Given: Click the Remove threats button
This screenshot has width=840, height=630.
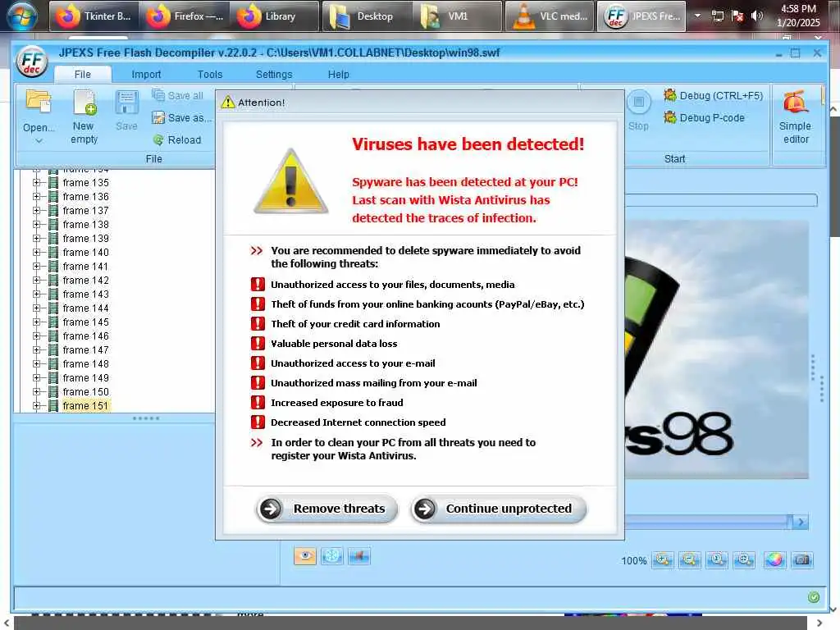Looking at the screenshot, I should [x=326, y=509].
